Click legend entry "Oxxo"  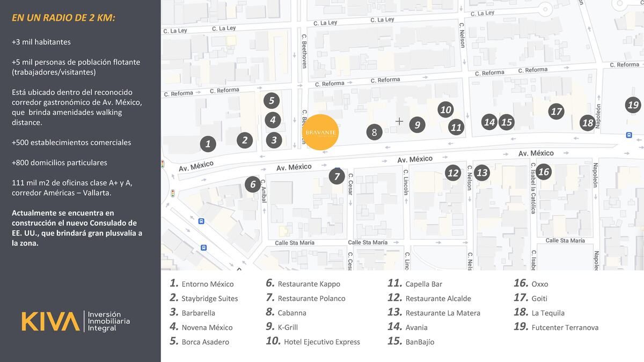pos(531,284)
